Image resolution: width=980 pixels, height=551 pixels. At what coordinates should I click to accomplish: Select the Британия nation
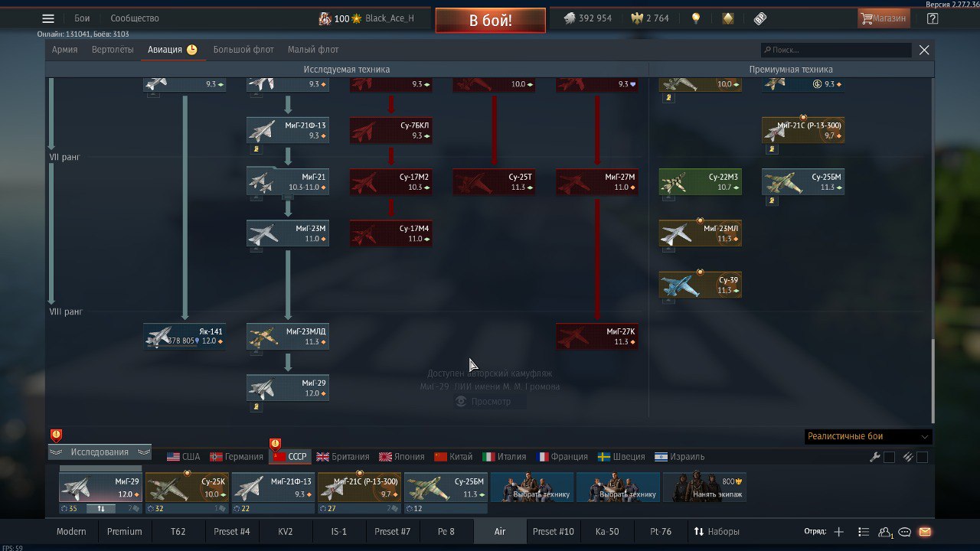[343, 457]
